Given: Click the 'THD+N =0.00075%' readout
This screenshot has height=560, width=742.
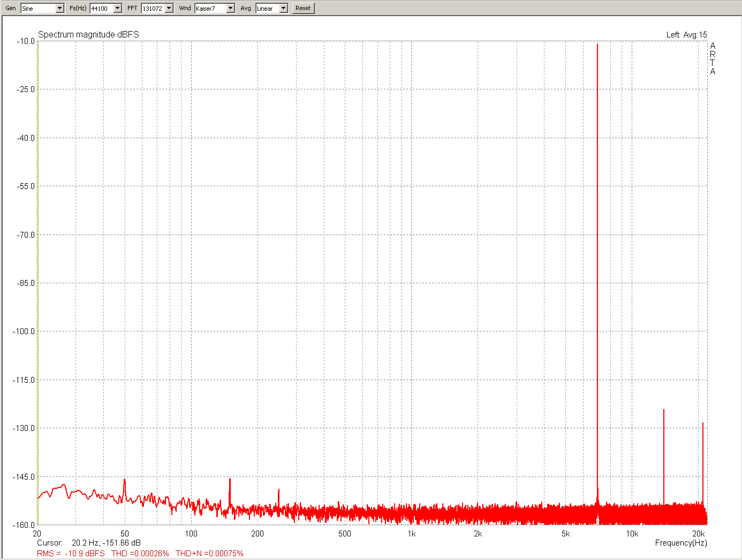Looking at the screenshot, I should coord(209,554).
